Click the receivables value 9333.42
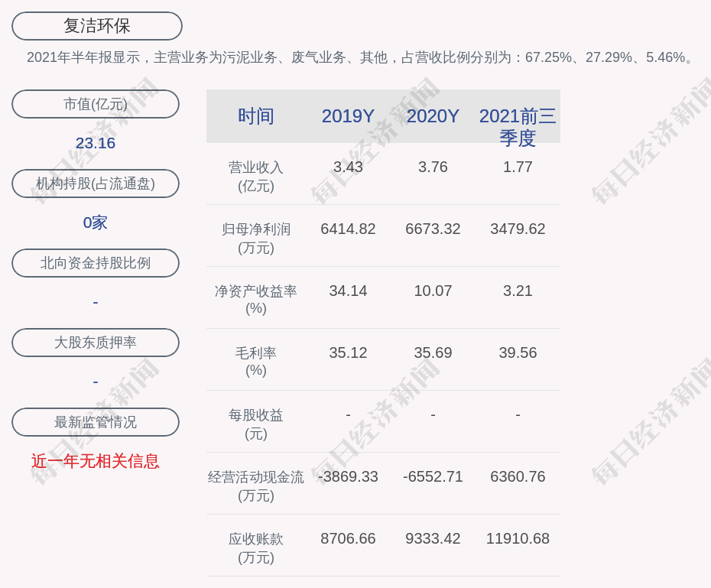 [x=433, y=538]
